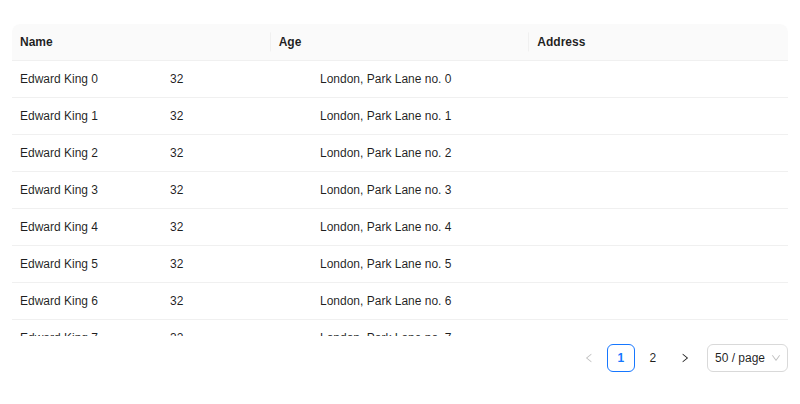
Task: Select the Edward King 6 name cell
Action: (x=59, y=301)
